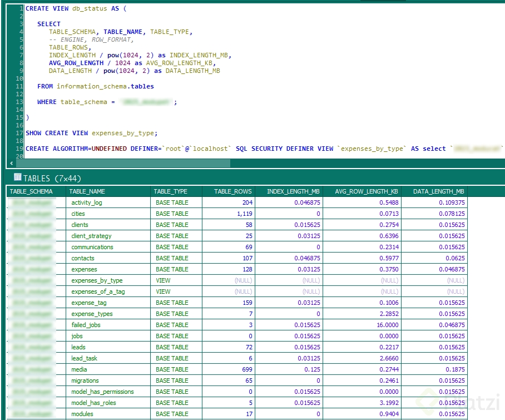Click the 2.2852 average row length for expense_types
The width and height of the screenshot is (505, 420).
pyautogui.click(x=362, y=314)
